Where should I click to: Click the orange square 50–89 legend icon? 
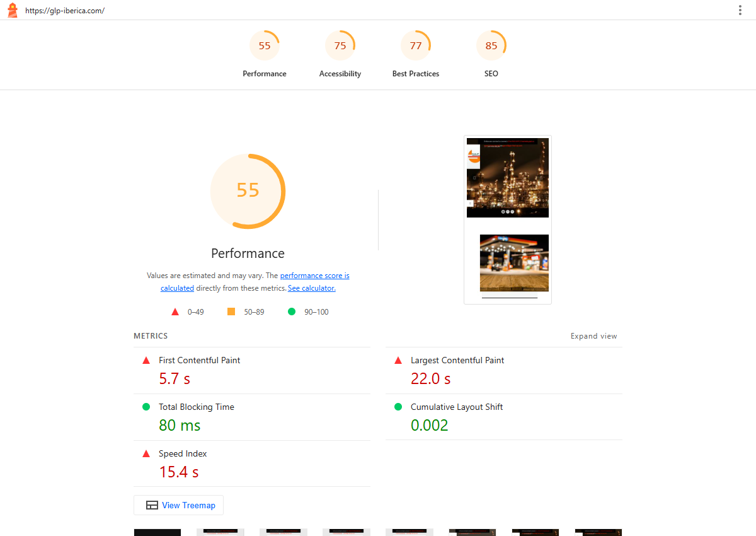click(x=231, y=312)
